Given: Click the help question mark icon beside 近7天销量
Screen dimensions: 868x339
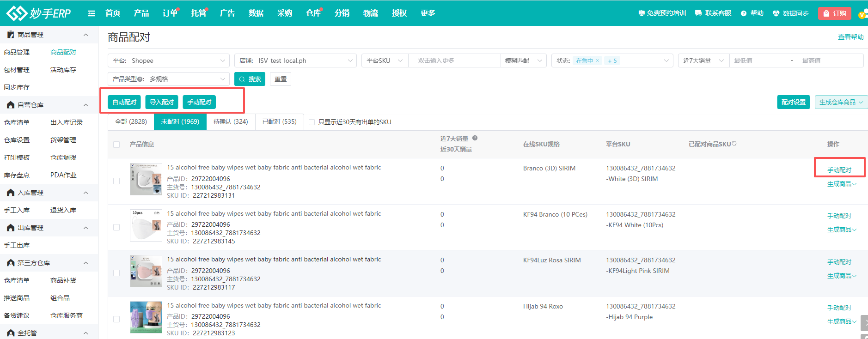Looking at the screenshot, I should pyautogui.click(x=475, y=138).
